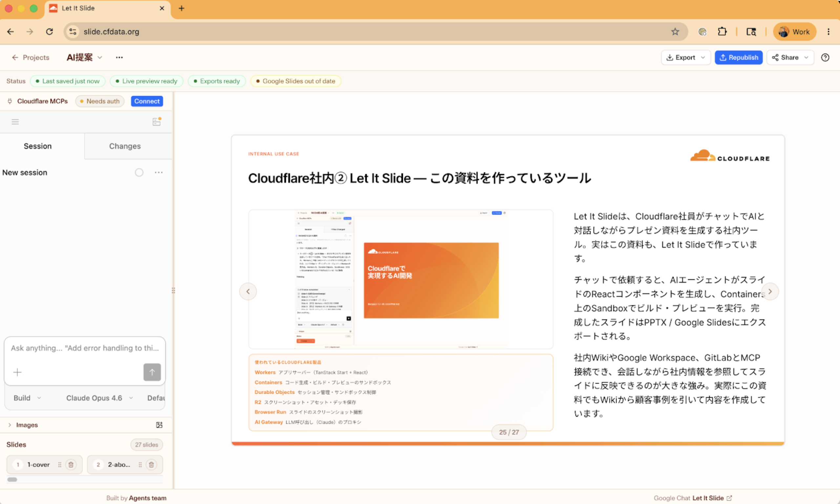Open the hamburger sessions menu
Image resolution: width=840 pixels, height=504 pixels.
point(15,122)
